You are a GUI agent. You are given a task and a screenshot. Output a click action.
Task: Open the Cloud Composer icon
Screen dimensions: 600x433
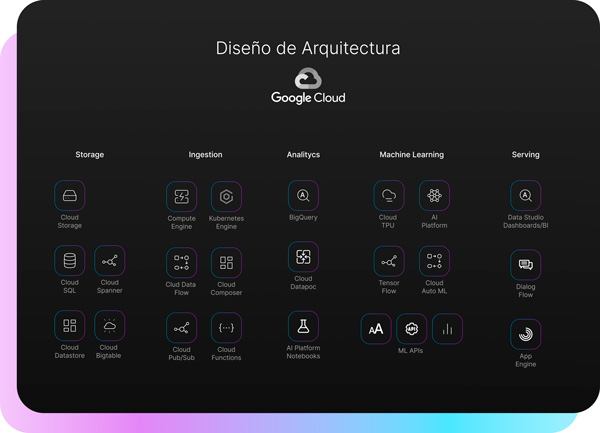pyautogui.click(x=226, y=262)
